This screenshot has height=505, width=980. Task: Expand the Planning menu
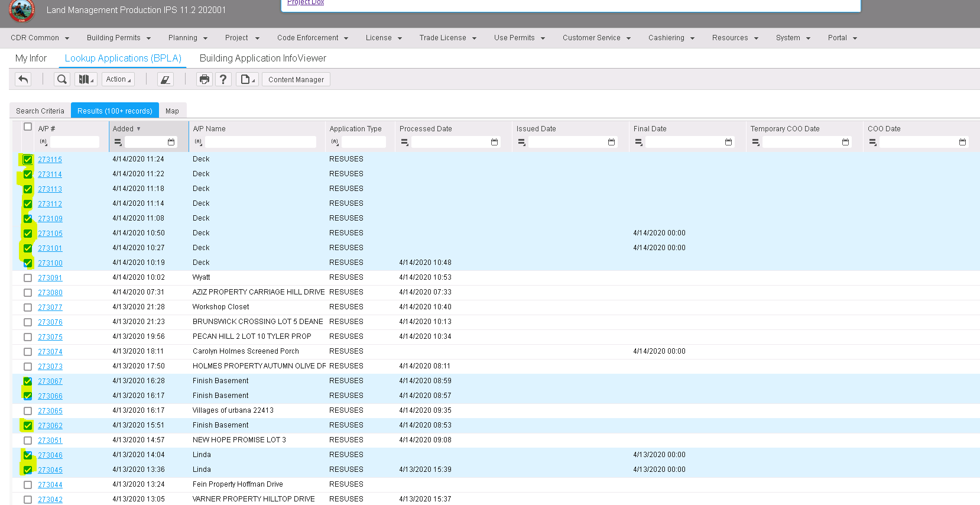(188, 38)
